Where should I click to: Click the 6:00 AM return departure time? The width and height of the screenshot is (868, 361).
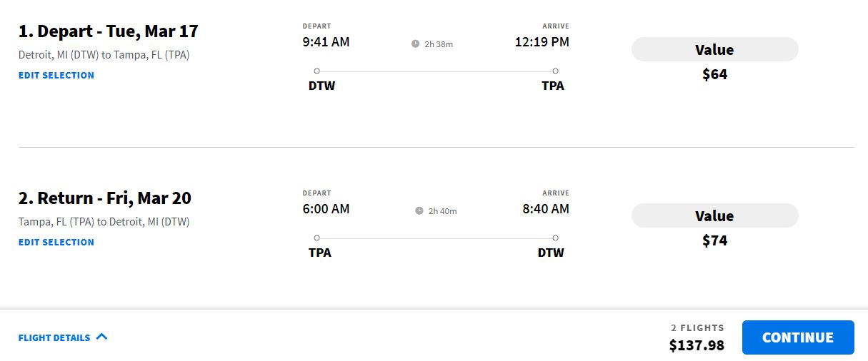[326, 209]
